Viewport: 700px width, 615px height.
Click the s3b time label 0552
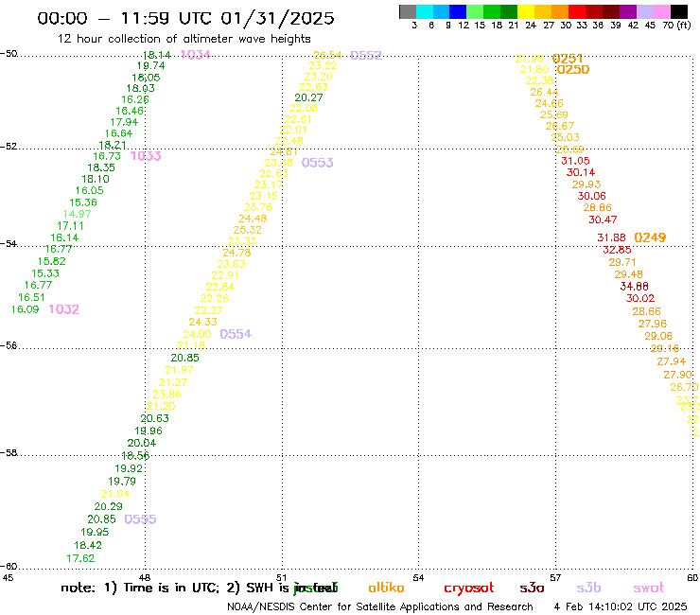point(366,55)
